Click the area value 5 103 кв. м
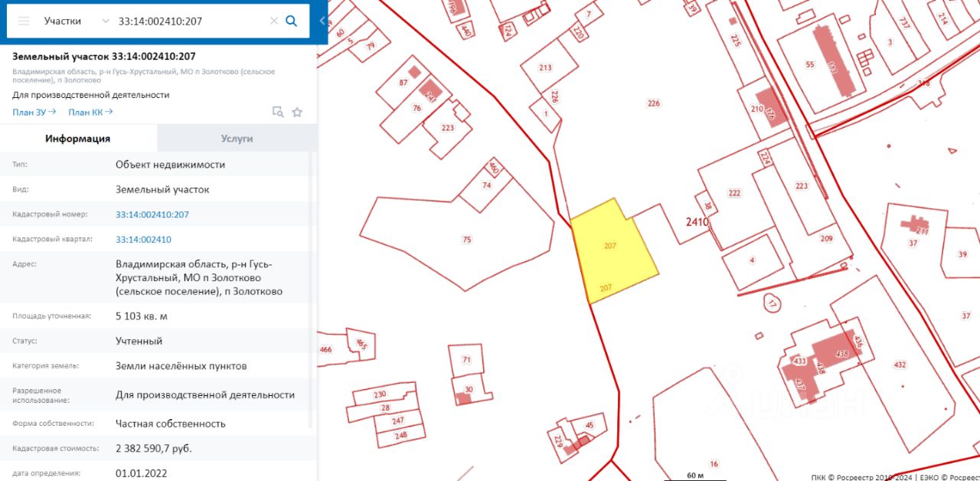Viewport: 980px width, 481px height. (142, 316)
